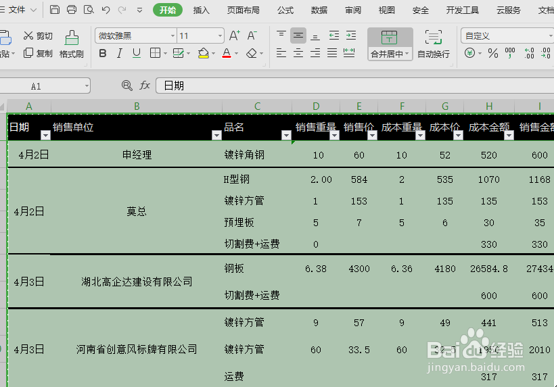Image resolution: width=557 pixels, height=387 pixels.
Task: Click the Distributed alignment icon
Action: click(x=349, y=53)
